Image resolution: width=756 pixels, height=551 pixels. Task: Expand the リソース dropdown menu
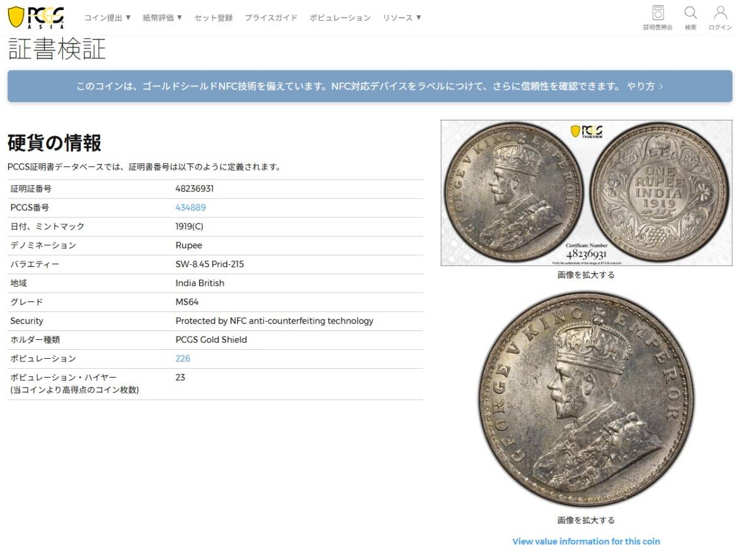[402, 18]
